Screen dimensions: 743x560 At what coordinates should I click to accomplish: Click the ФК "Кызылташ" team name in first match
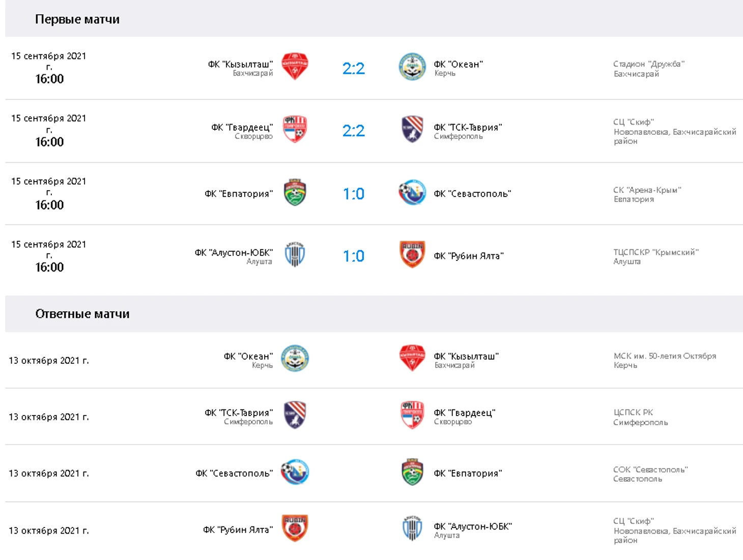tap(240, 64)
